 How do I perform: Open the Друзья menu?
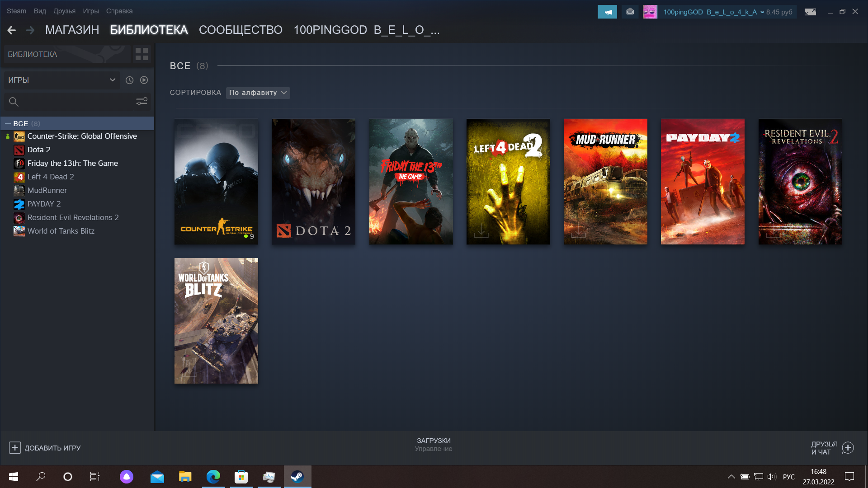point(64,11)
